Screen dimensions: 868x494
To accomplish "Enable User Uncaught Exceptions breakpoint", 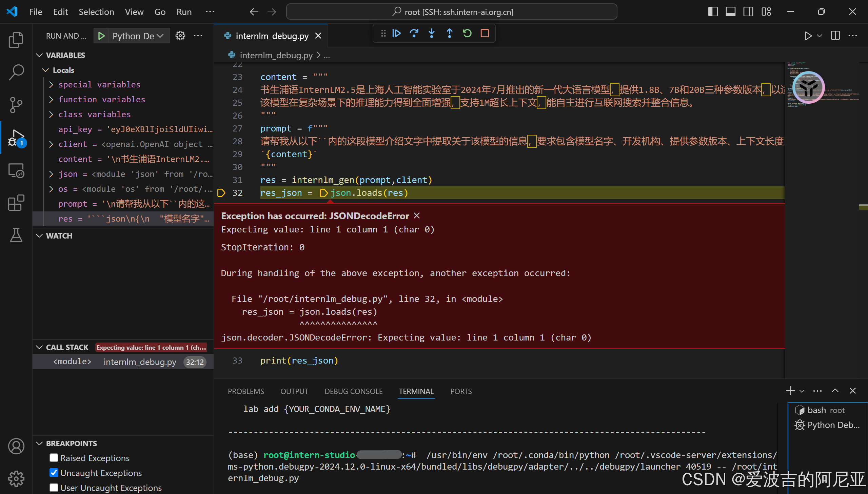I will click(x=54, y=488).
